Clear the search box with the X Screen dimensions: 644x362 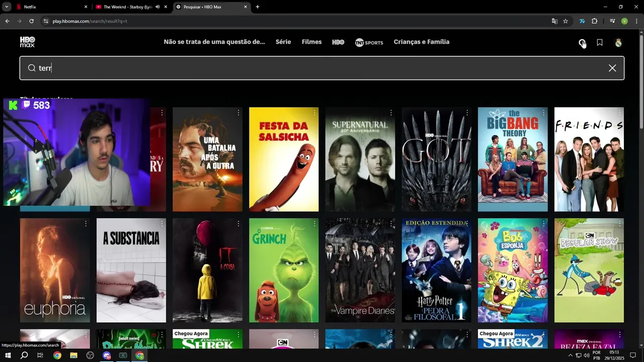[612, 68]
